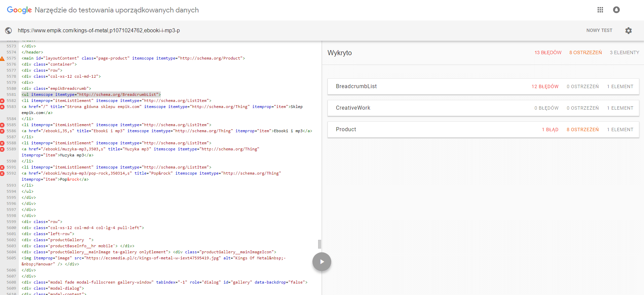
Task: Expand the Product result card
Action: 483,130
